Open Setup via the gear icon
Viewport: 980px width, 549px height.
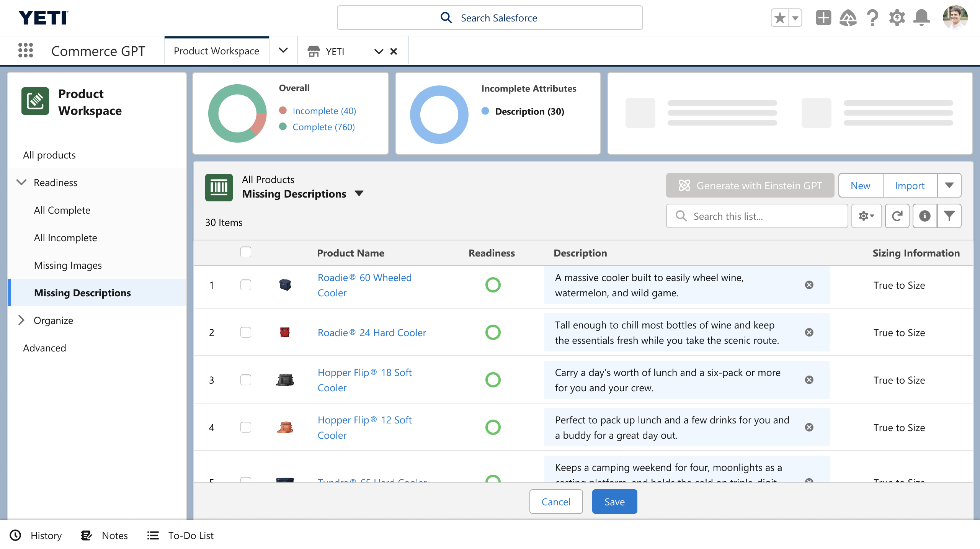[897, 17]
